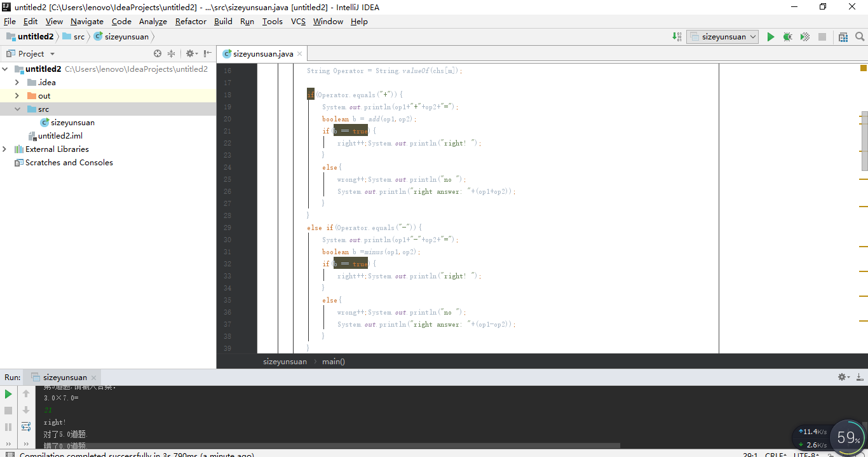
Task: Run sizeyunsuan with coverage icon
Action: pyautogui.click(x=805, y=37)
